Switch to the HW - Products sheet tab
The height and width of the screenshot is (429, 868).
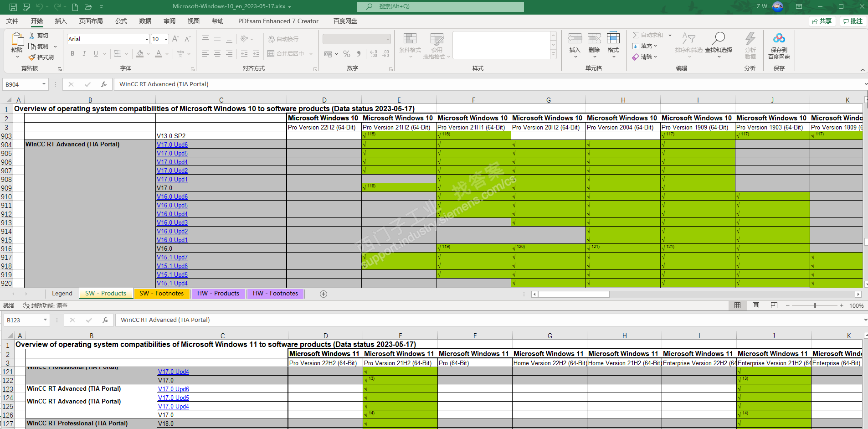tap(218, 294)
